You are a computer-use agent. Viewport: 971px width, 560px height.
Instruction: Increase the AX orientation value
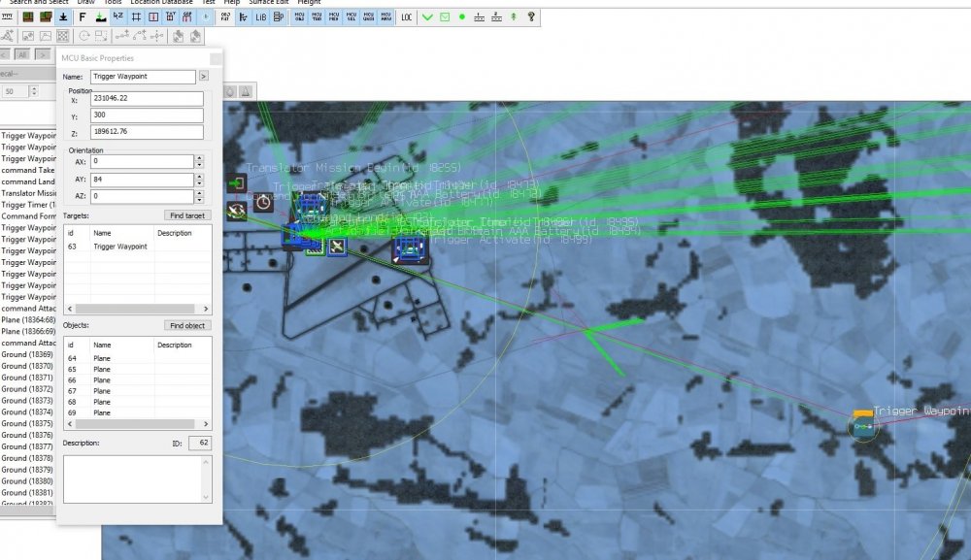pyautogui.click(x=199, y=158)
